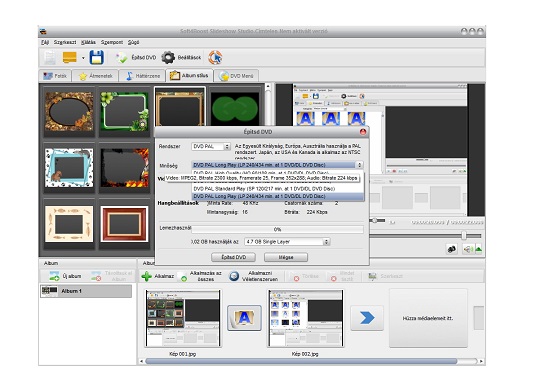
Task: Click the speaker volume icon under preview
Action: coord(467,249)
